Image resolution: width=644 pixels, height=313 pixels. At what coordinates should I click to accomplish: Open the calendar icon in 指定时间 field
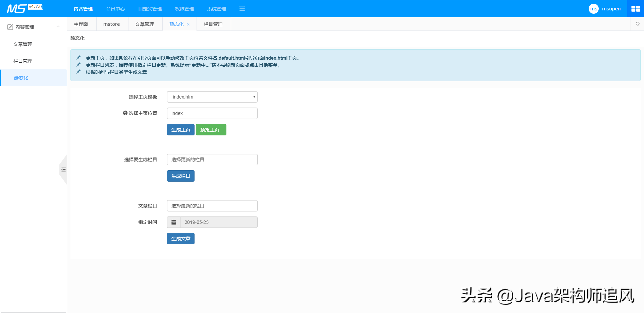click(173, 222)
